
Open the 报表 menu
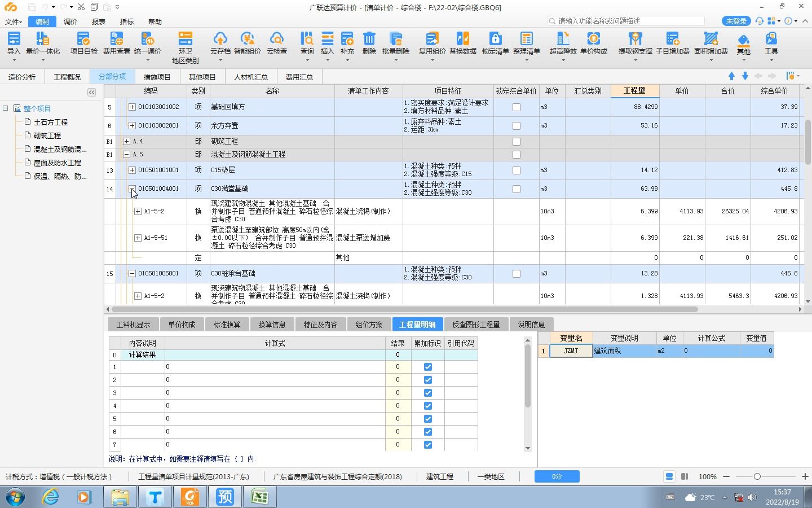click(99, 21)
